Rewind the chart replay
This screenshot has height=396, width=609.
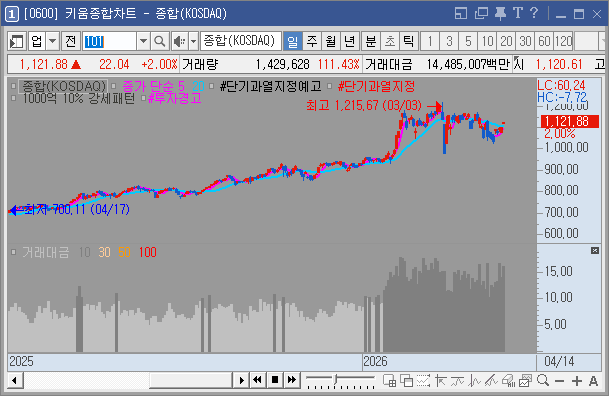(x=257, y=380)
